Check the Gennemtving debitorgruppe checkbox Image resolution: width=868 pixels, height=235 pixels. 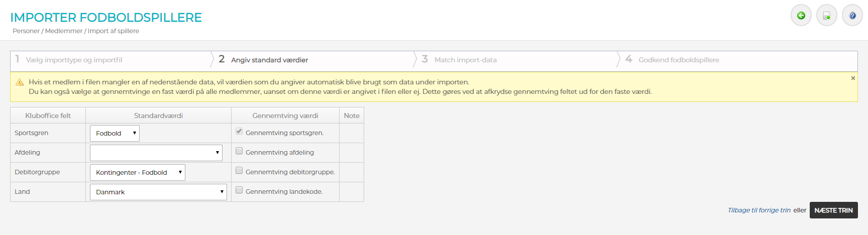pos(239,171)
